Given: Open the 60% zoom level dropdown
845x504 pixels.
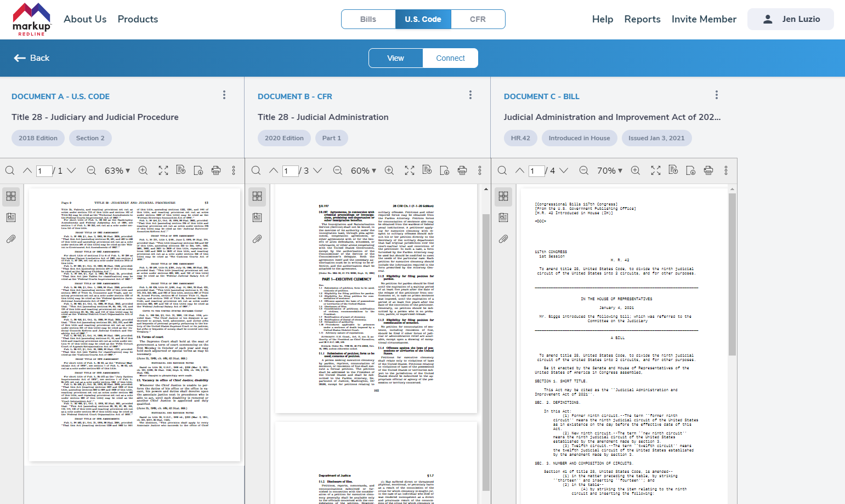Looking at the screenshot, I should coord(364,170).
